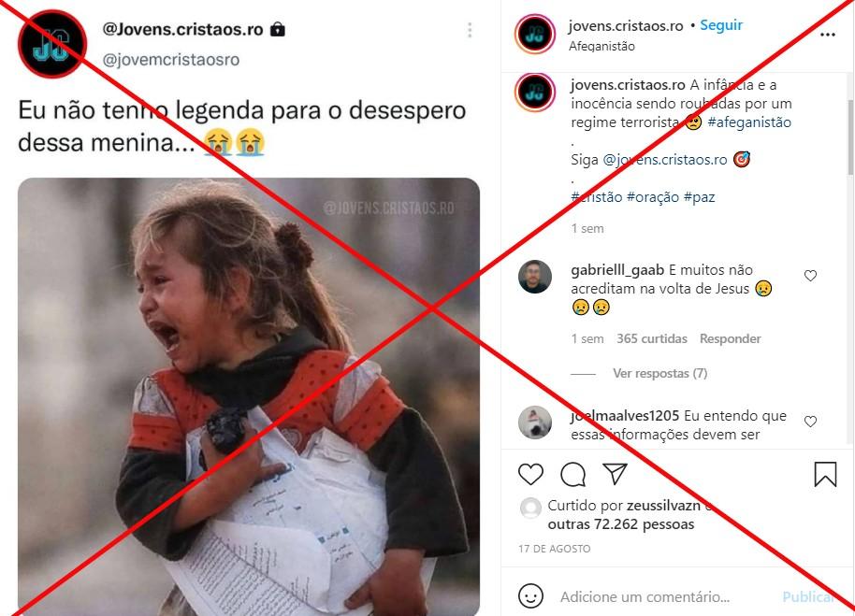855x616 pixels.
Task: Click the comments panel scrollbar
Action: click(x=850, y=137)
